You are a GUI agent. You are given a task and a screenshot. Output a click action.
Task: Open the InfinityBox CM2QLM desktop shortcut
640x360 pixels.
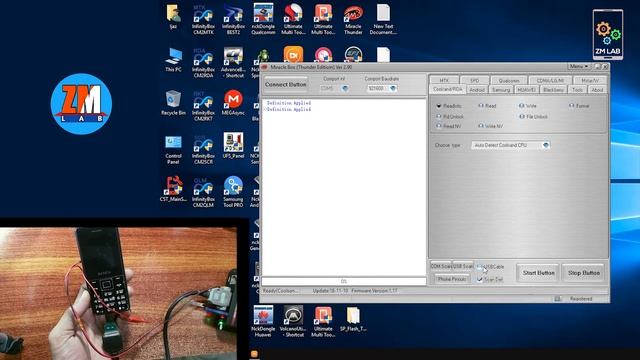tap(203, 193)
